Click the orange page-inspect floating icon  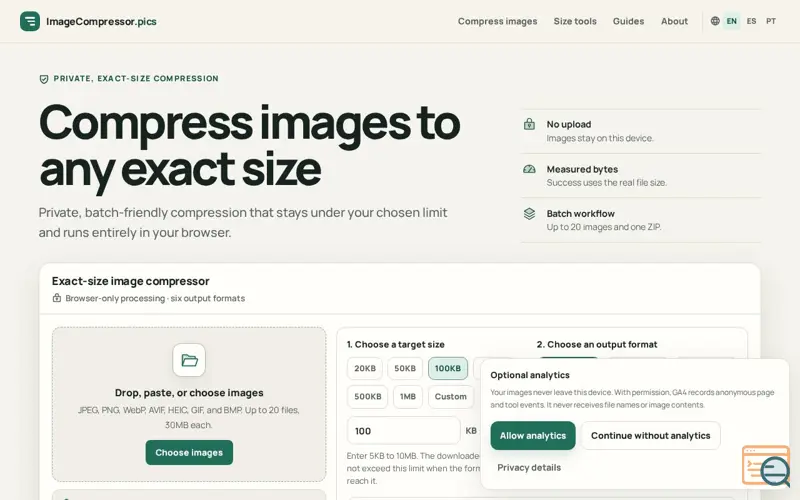click(766, 466)
